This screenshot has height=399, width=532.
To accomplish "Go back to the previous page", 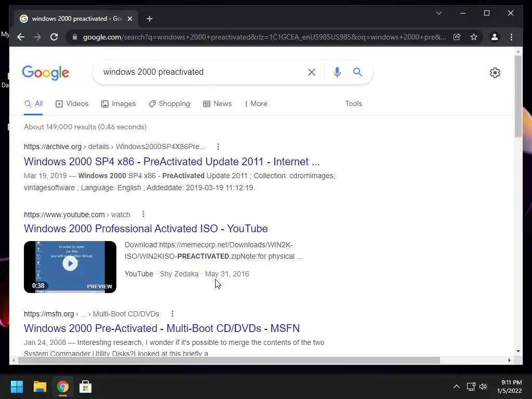I will click(x=21, y=37).
